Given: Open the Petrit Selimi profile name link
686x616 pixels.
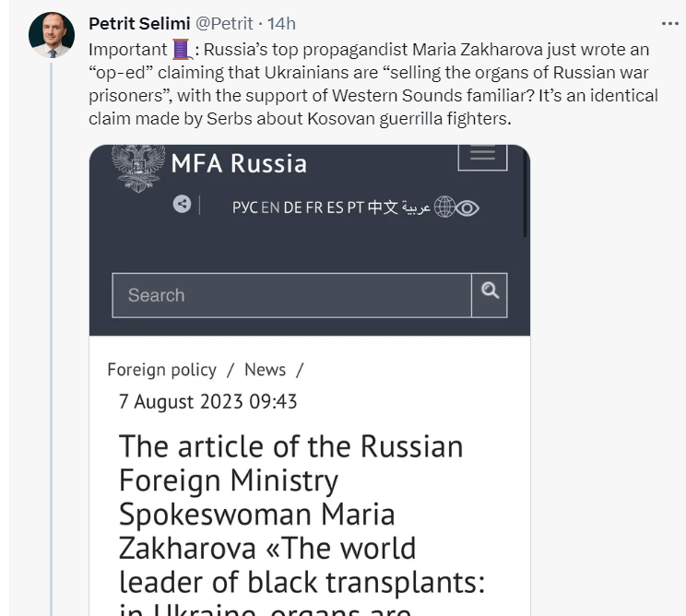Looking at the screenshot, I should [139, 23].
